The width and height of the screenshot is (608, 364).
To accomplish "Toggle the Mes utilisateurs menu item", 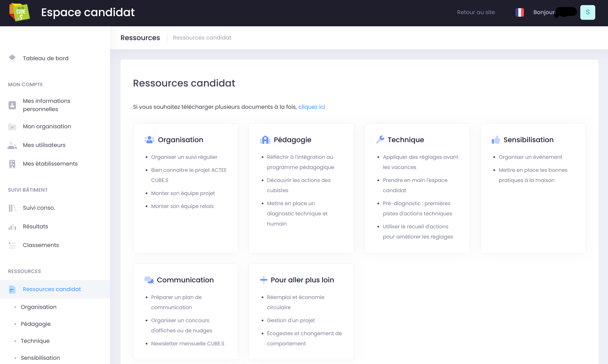I will 44,145.
